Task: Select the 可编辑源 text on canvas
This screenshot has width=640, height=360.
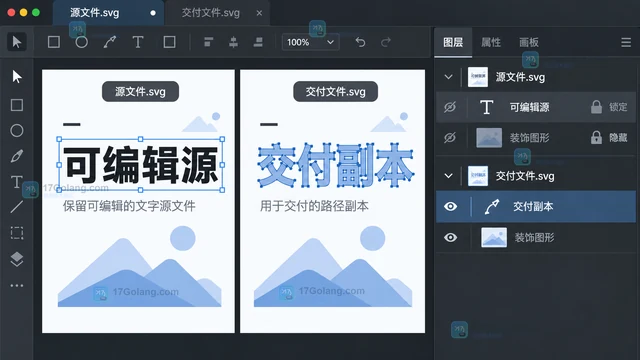Action: click(x=140, y=165)
